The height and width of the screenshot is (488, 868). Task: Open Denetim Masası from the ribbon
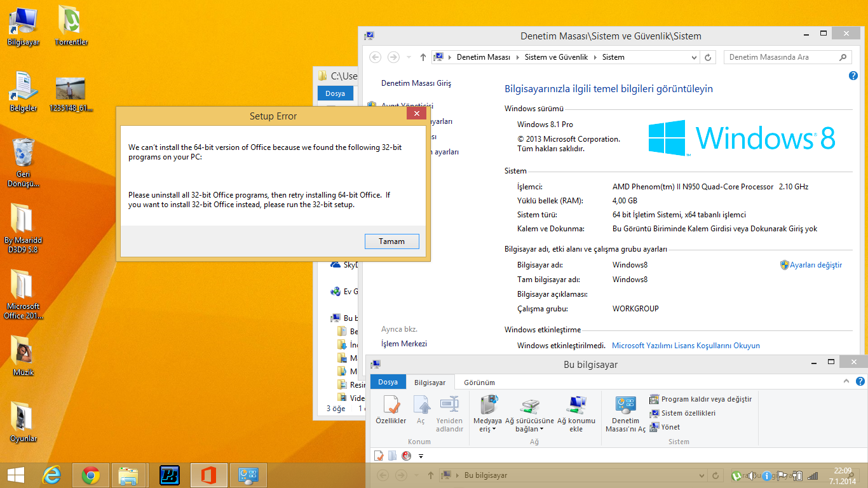point(625,413)
